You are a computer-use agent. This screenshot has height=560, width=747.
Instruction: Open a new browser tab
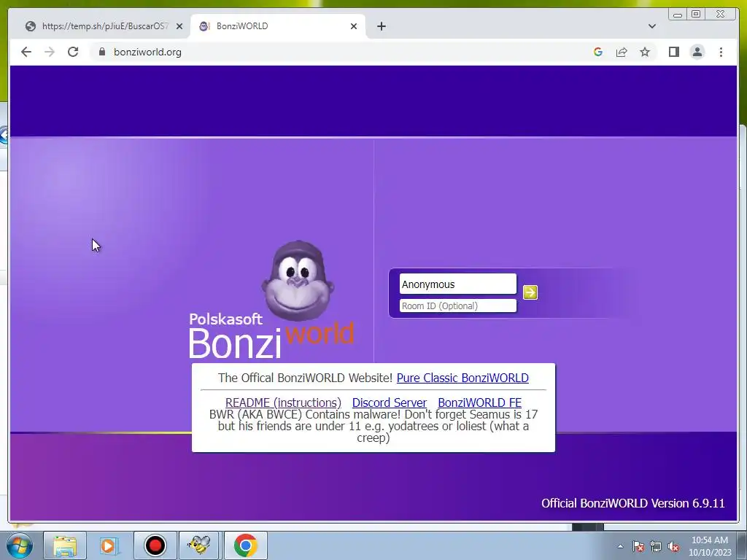(x=381, y=26)
